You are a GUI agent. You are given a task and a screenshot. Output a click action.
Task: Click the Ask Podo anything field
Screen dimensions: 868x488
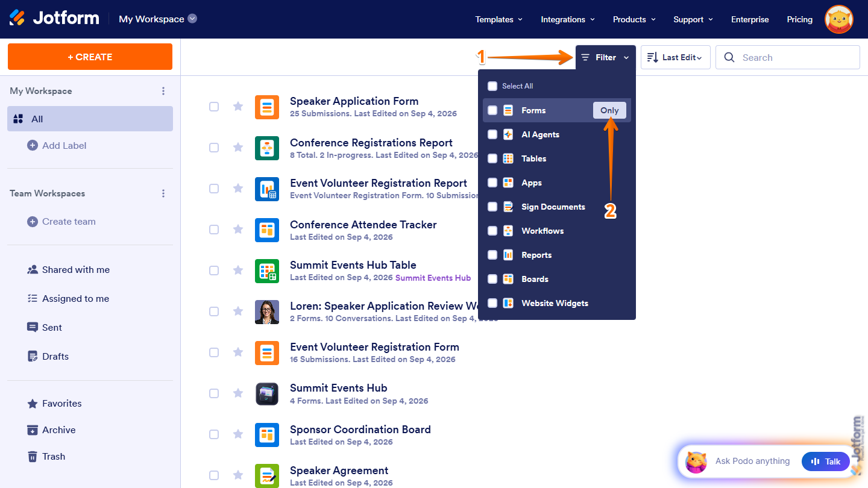pos(752,461)
